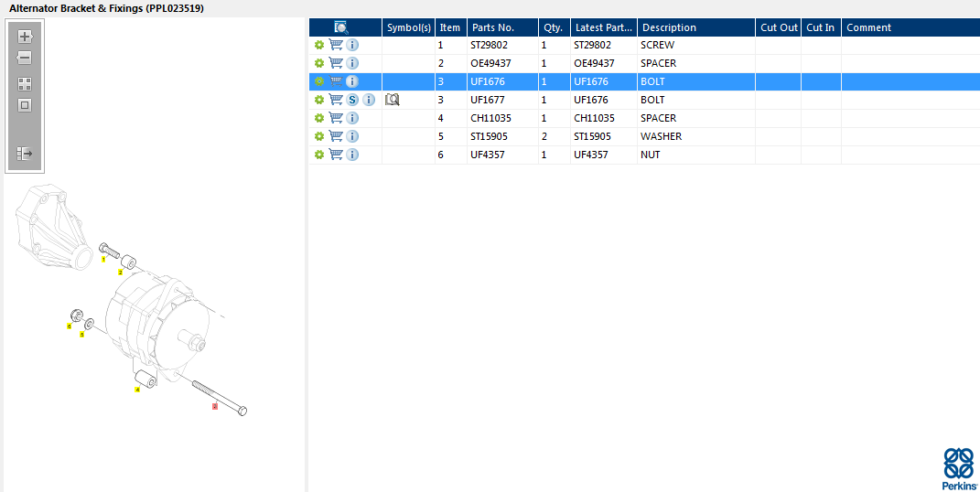Sort by the Item column header
The image size is (980, 492).
tap(450, 27)
